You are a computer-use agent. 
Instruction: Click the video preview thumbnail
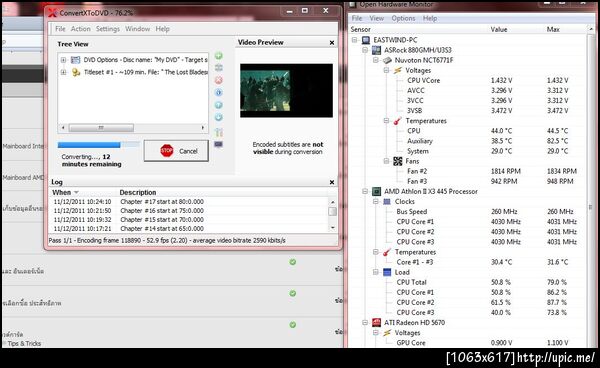pos(286,91)
